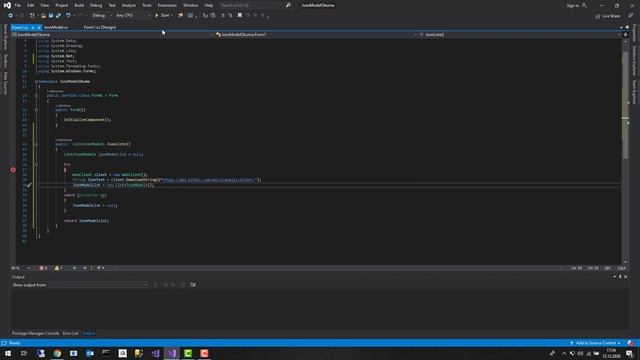Open the View menu
The height and width of the screenshot is (360, 640).
(44, 5)
